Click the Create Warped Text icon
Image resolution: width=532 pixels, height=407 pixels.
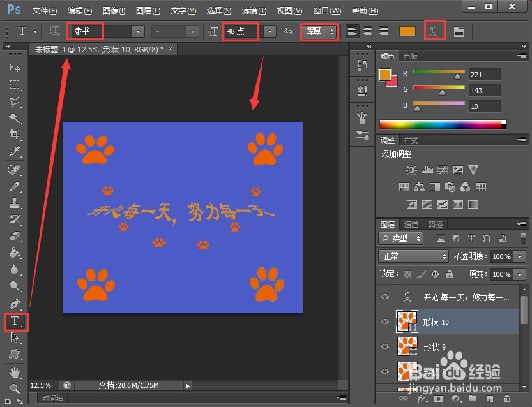434,30
